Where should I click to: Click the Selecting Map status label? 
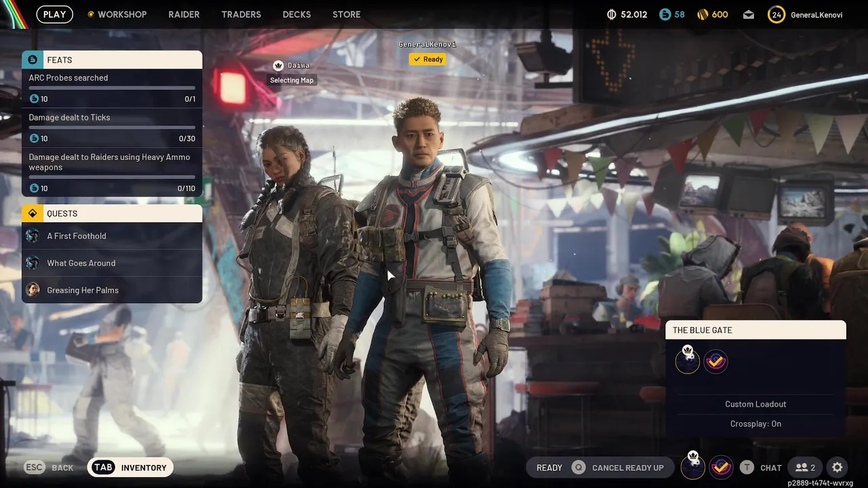pos(292,80)
